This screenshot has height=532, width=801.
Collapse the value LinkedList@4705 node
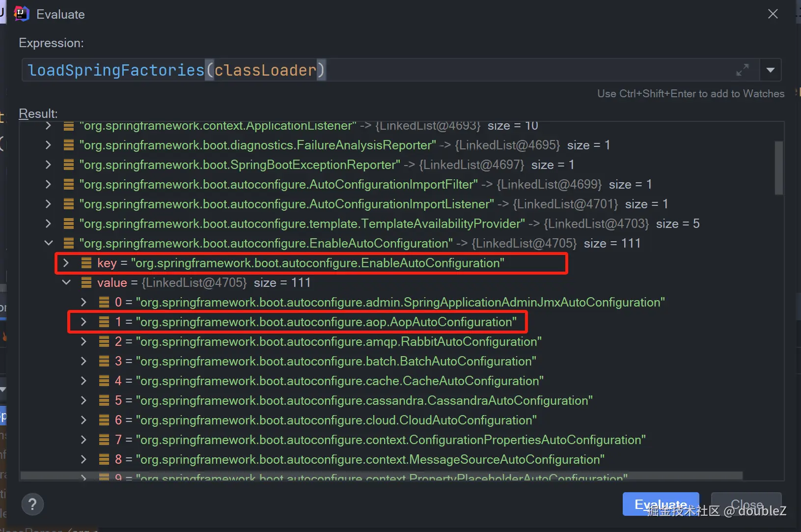click(66, 282)
